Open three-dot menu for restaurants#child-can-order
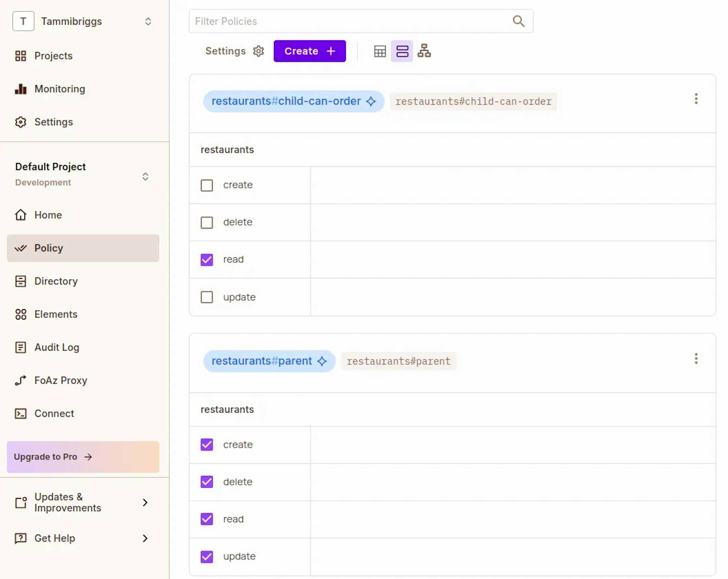Viewport: 728px width, 579px height. (x=696, y=99)
